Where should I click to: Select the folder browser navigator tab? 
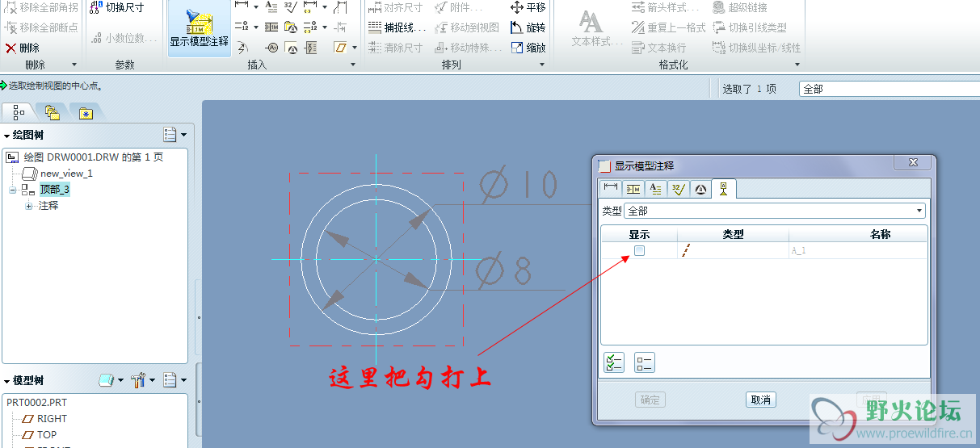53,113
